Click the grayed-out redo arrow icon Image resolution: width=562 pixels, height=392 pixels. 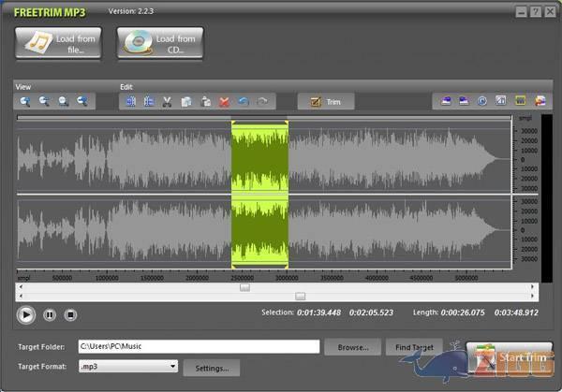pos(262,102)
